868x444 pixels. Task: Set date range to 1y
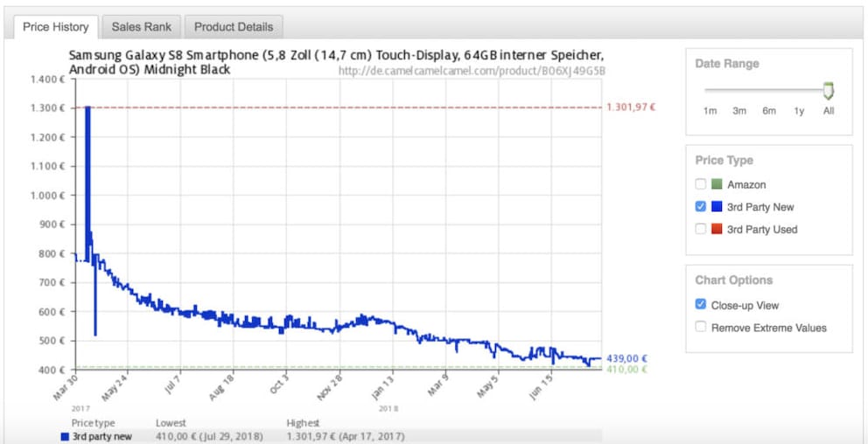pyautogui.click(x=798, y=111)
